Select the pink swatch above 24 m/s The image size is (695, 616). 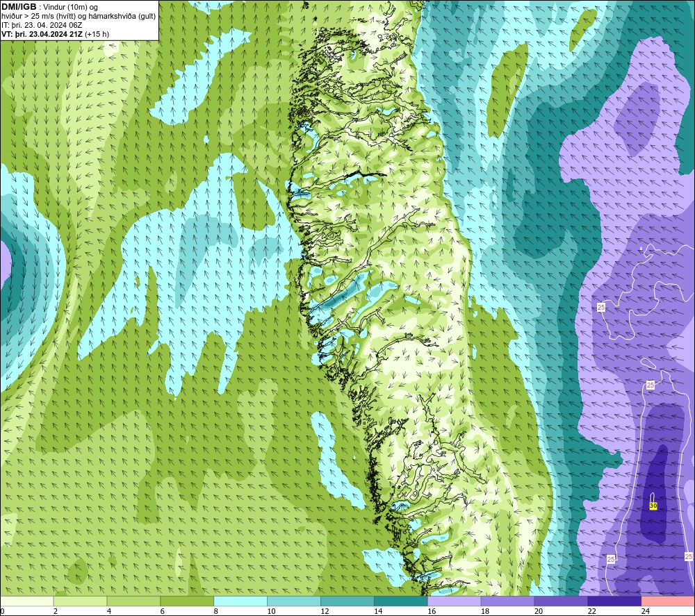point(668,601)
